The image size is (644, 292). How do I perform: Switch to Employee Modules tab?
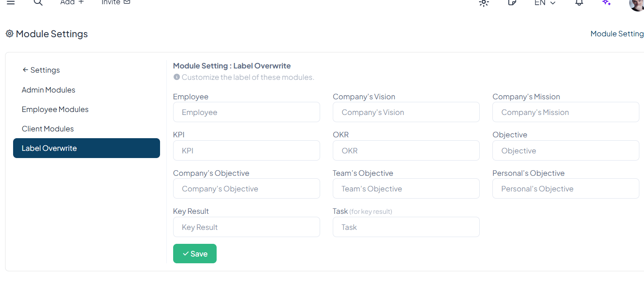[x=55, y=109]
